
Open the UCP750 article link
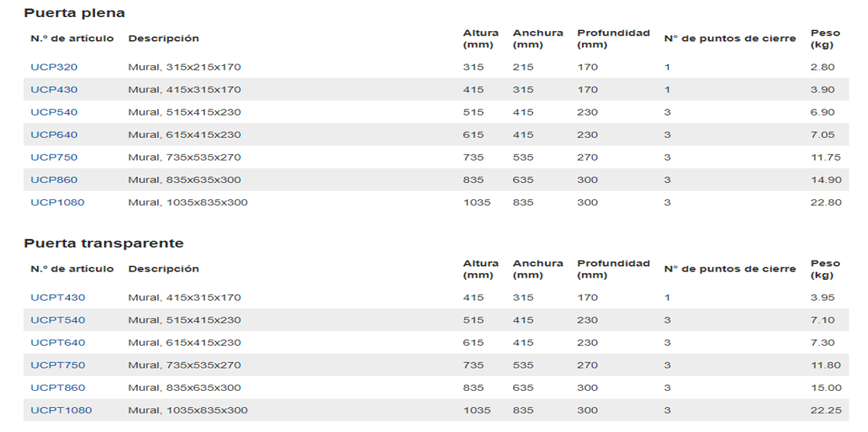click(53, 157)
